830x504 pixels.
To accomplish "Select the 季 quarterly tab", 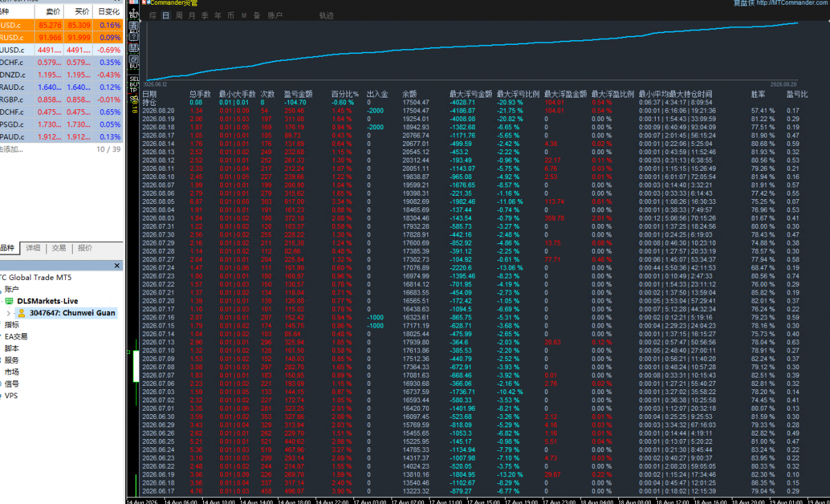I will (205, 15).
